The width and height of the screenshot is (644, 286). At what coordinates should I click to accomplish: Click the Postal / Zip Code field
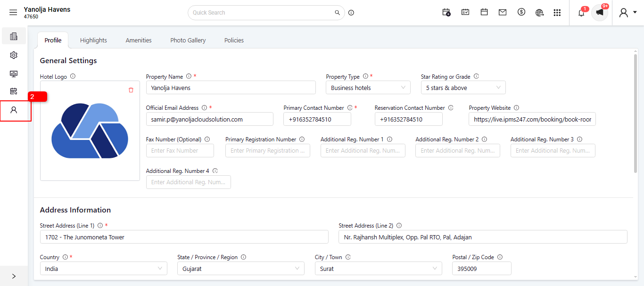482,269
